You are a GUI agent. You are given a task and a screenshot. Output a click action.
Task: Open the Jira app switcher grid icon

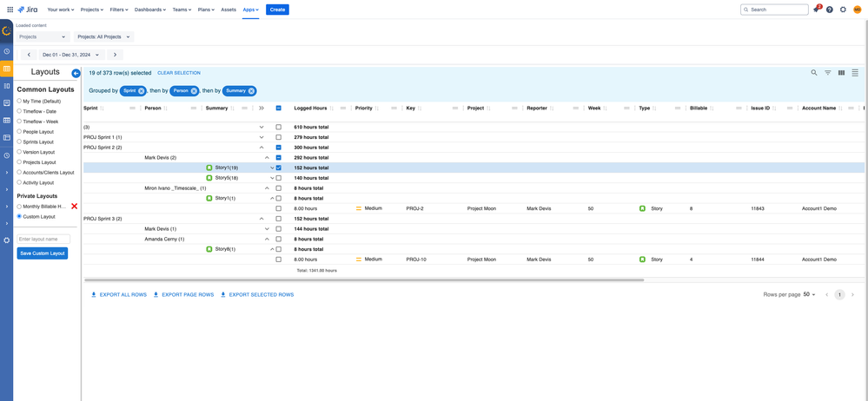(10, 10)
